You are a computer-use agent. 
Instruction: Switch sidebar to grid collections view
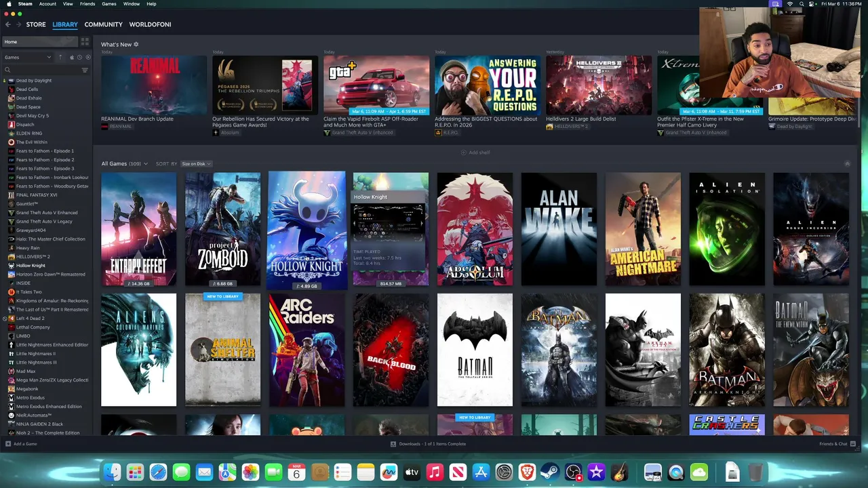[85, 42]
